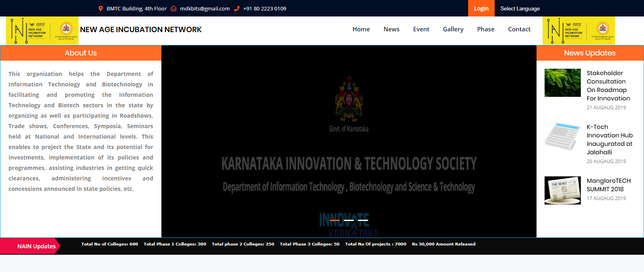Open K-Tech Innovation Hub Inaugurated at Jalahalli
This screenshot has width=644, height=272.
[x=609, y=139]
